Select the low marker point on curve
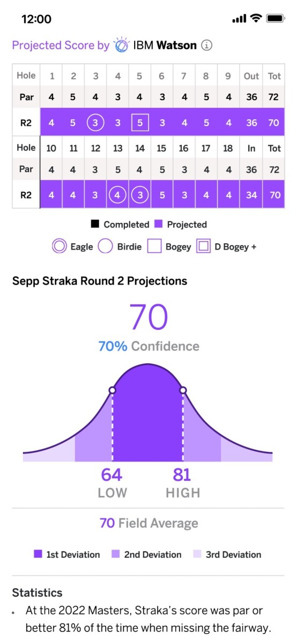This screenshot has height=644, width=297. pos(112,390)
